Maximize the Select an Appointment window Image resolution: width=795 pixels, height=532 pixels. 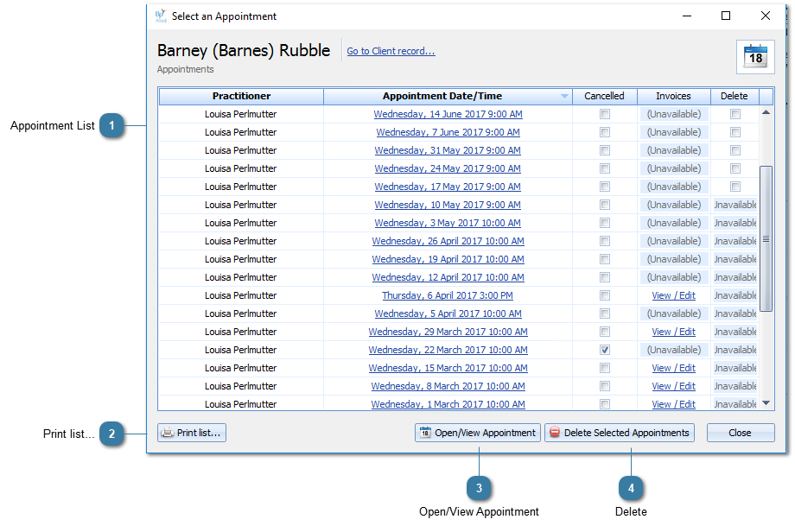pyautogui.click(x=726, y=16)
